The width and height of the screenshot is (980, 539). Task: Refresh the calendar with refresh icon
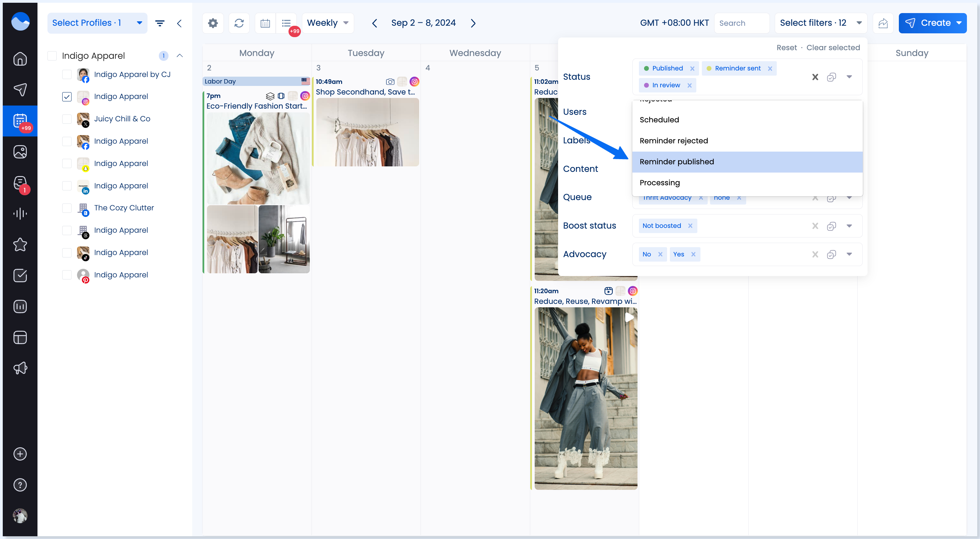[x=239, y=23]
